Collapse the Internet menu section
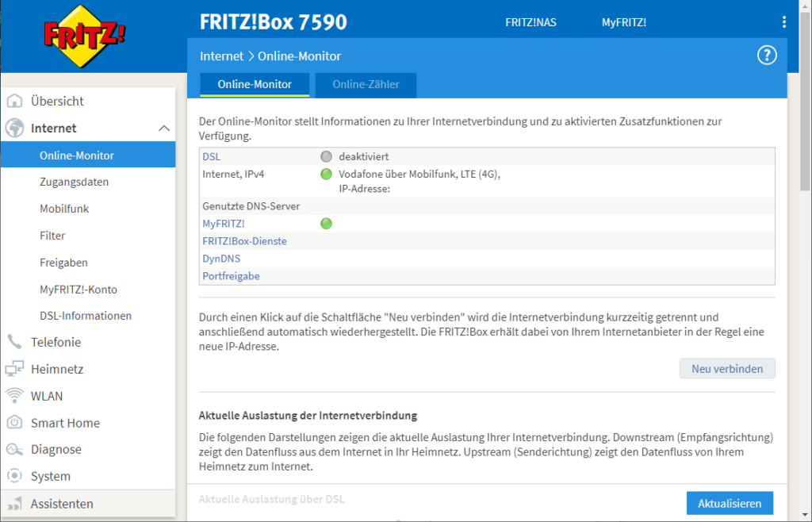Viewport: 812px width, 522px height. [x=164, y=128]
